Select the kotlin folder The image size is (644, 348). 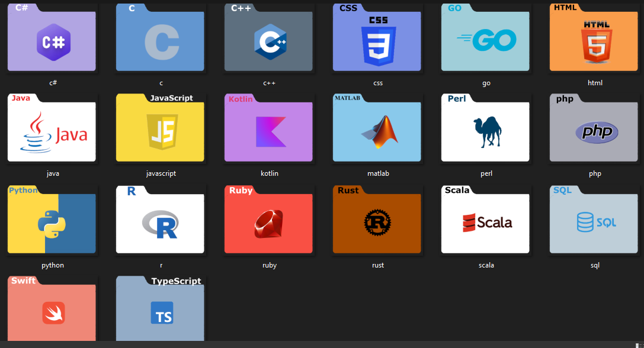268,127
